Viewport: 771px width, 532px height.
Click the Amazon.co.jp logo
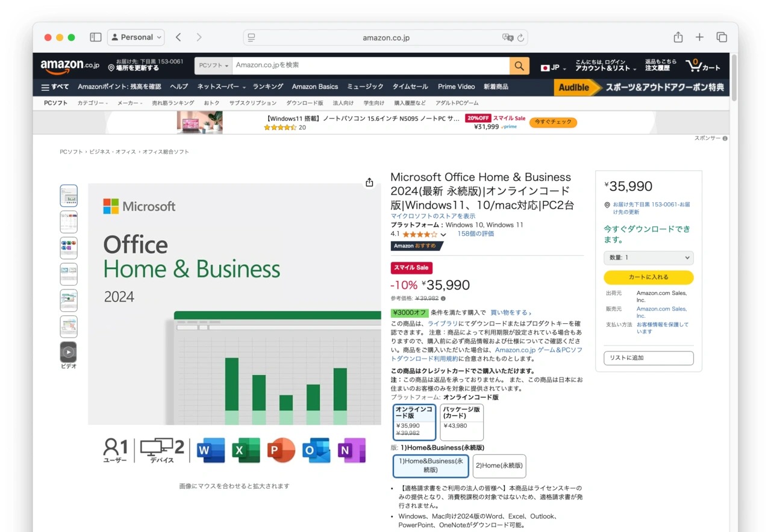pos(68,66)
